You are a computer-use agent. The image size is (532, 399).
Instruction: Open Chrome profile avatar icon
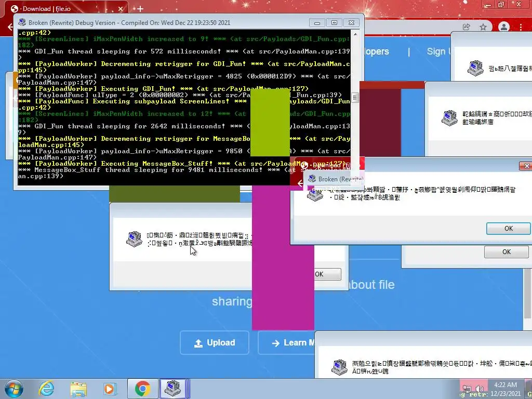pos(504,27)
